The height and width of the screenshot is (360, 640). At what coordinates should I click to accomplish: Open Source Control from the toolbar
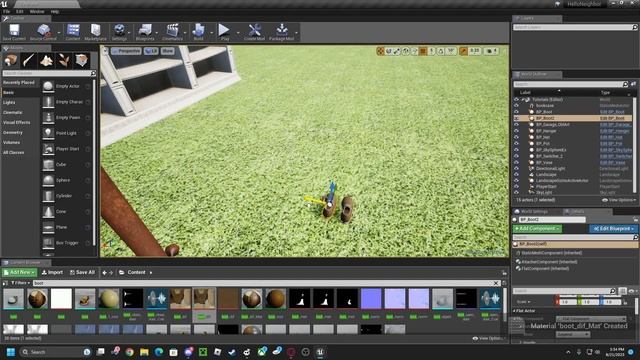click(43, 32)
